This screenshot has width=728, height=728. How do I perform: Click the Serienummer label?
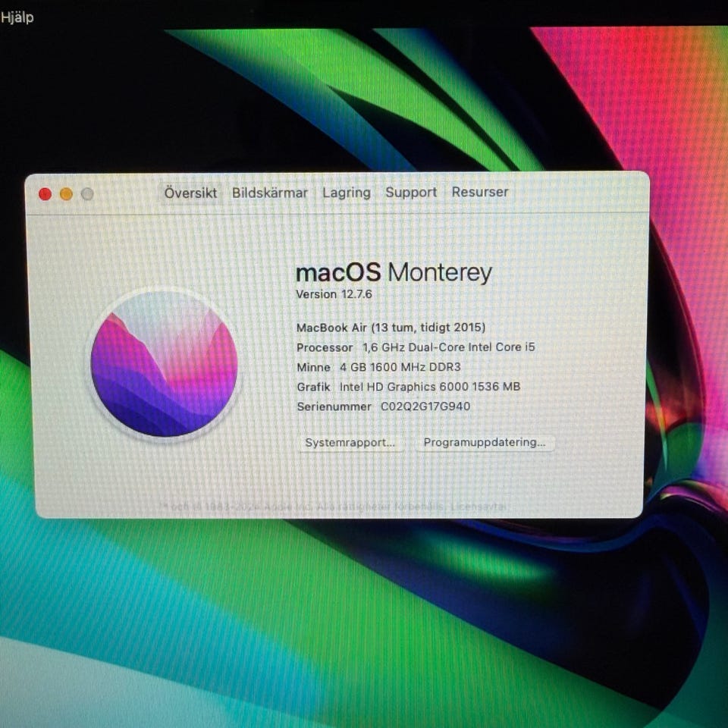pos(334,406)
